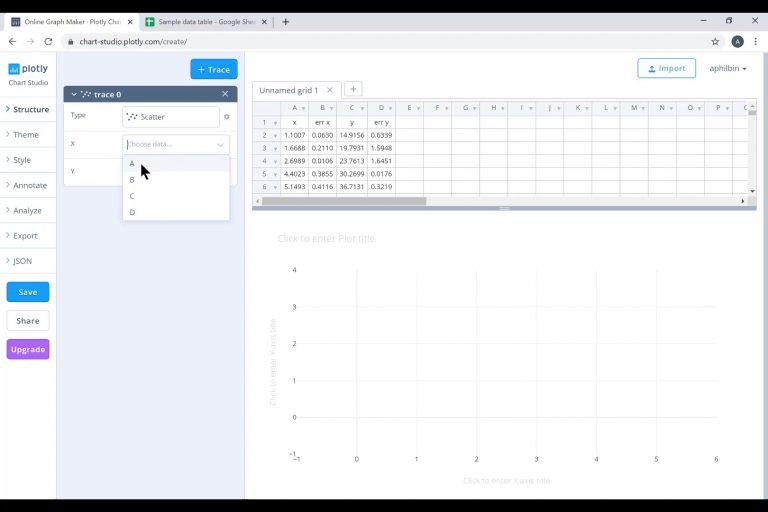The width and height of the screenshot is (768, 512).
Task: Open a new browser tab with plus icon
Action: click(x=286, y=22)
